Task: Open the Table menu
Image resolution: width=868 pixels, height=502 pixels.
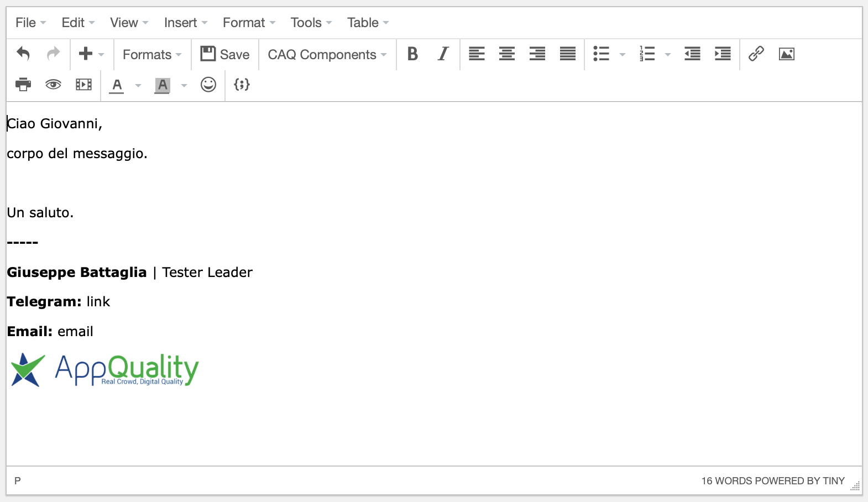Action: [x=368, y=23]
